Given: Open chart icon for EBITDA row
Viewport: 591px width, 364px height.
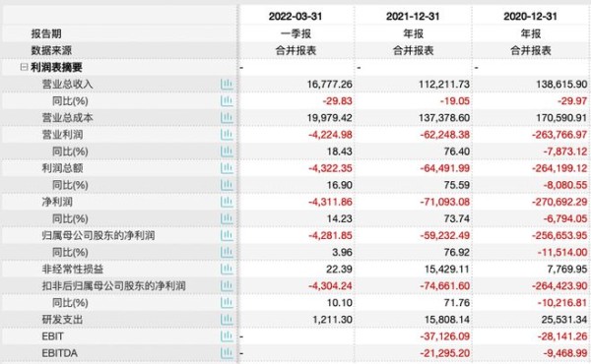Looking at the screenshot, I should pyautogui.click(x=227, y=353).
